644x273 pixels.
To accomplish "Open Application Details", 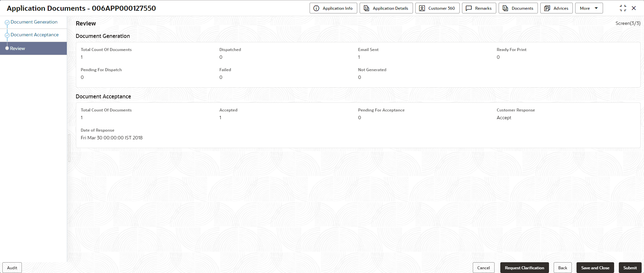I will click(x=386, y=8).
